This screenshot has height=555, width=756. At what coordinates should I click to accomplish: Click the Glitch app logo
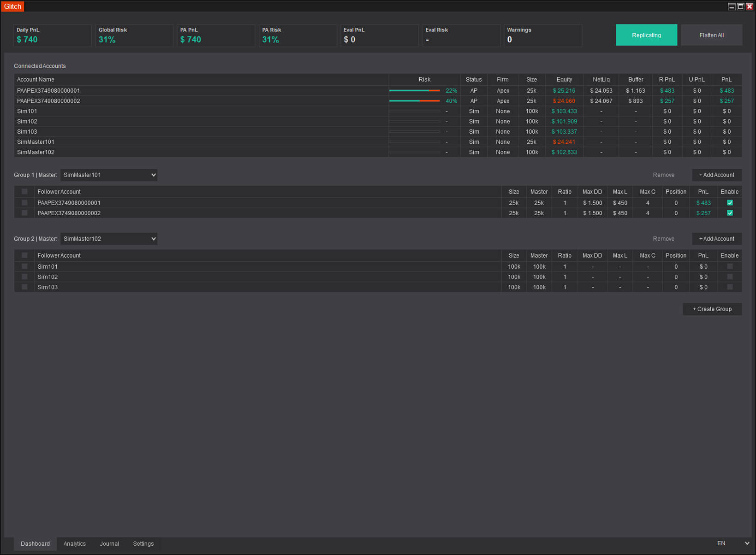coord(13,6)
